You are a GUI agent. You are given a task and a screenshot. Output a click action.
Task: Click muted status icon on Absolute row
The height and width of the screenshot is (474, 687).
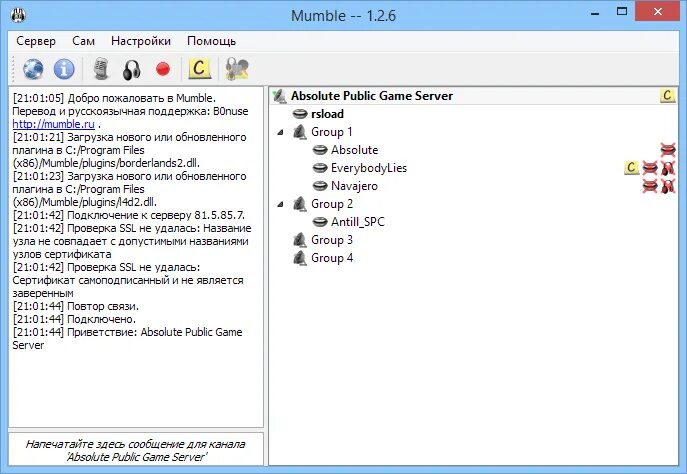(668, 150)
